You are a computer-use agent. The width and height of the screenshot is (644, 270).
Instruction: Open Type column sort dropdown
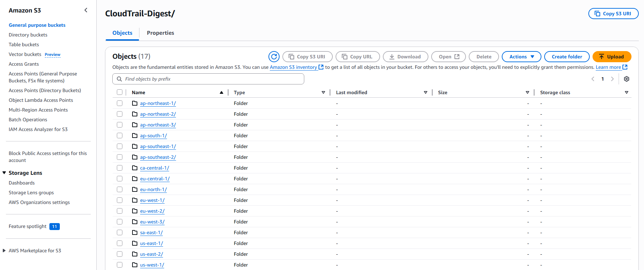pyautogui.click(x=323, y=92)
